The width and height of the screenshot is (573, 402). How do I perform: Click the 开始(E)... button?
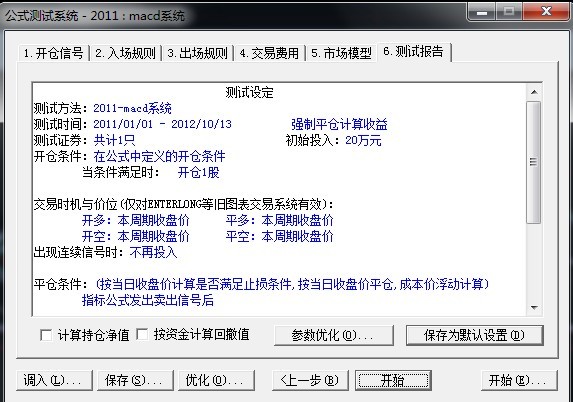(519, 380)
